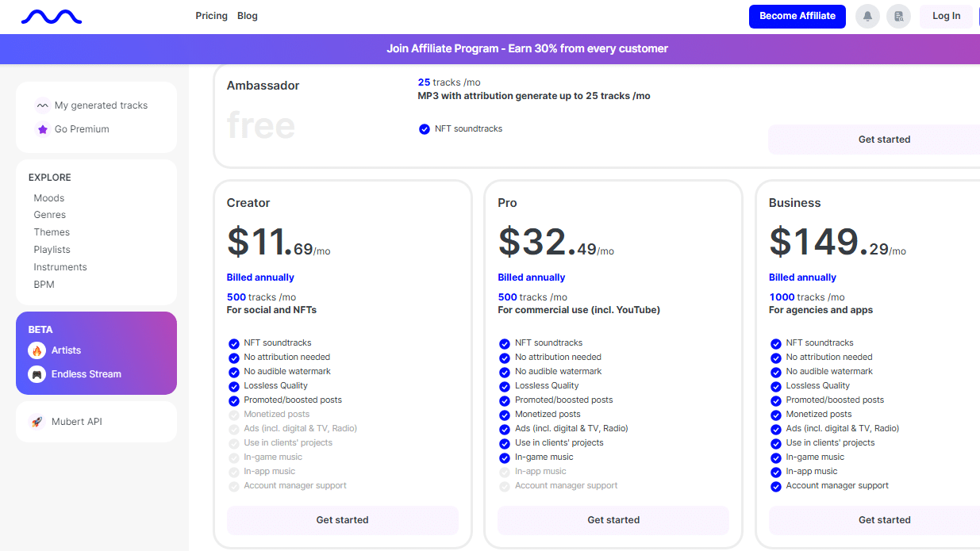Viewport: 980px width, 551px height.
Task: Click the document search icon in header
Action: point(898,16)
